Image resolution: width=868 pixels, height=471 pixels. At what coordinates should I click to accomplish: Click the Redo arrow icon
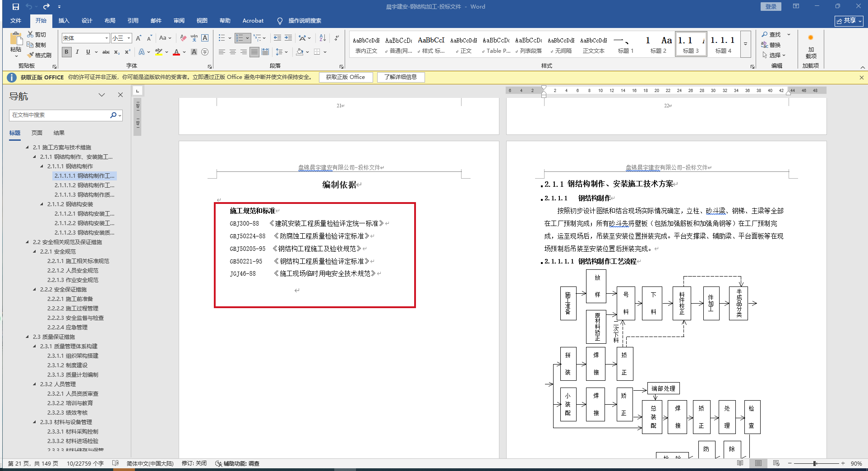(46, 7)
